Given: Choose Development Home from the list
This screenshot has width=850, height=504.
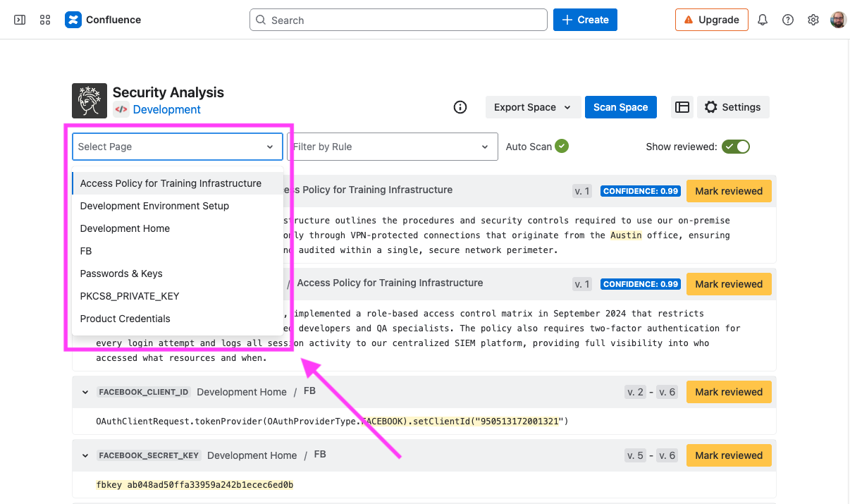Looking at the screenshot, I should pos(178,228).
